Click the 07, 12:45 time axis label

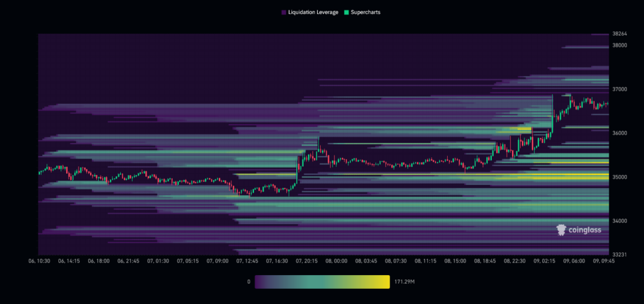[x=248, y=261]
